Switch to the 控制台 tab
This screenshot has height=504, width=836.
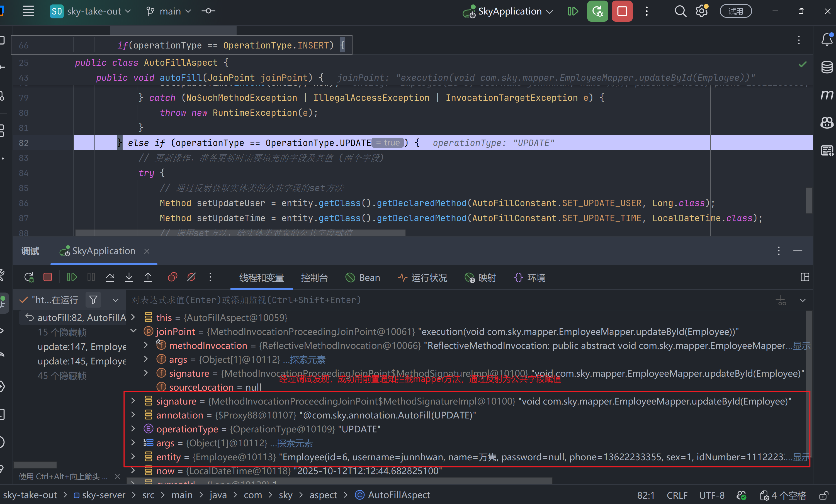click(314, 278)
